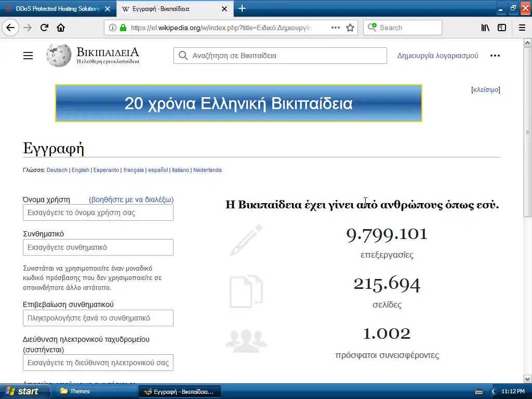Click the ΒικιπαίδειΑ wordmark
Image resolution: width=532 pixels, height=399 pixels.
click(108, 52)
